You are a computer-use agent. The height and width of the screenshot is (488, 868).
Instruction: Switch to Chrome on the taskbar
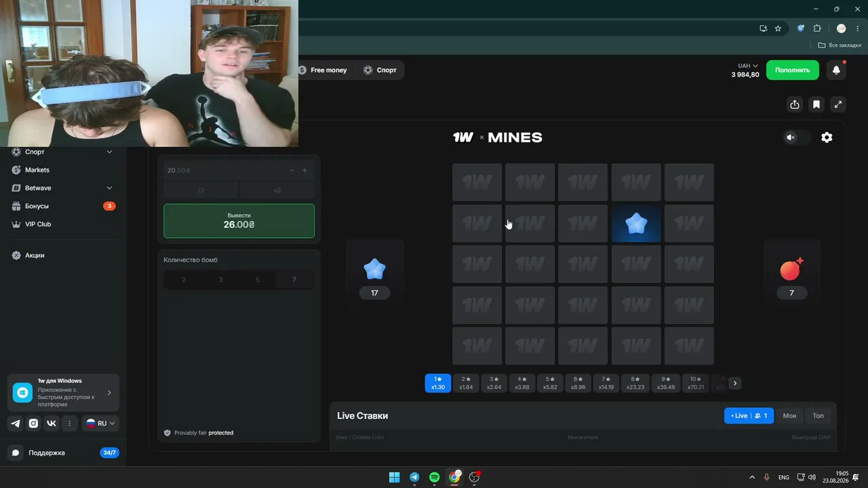pos(454,477)
